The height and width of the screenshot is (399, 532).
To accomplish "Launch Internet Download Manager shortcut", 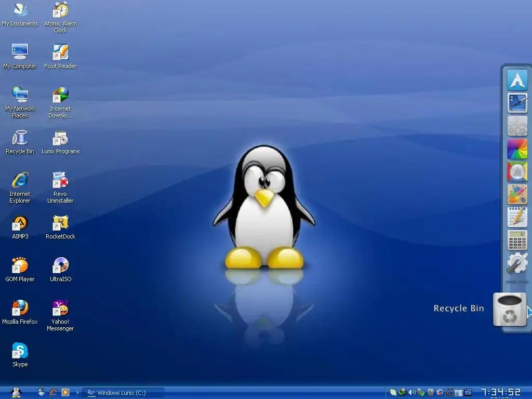I will [x=60, y=102].
